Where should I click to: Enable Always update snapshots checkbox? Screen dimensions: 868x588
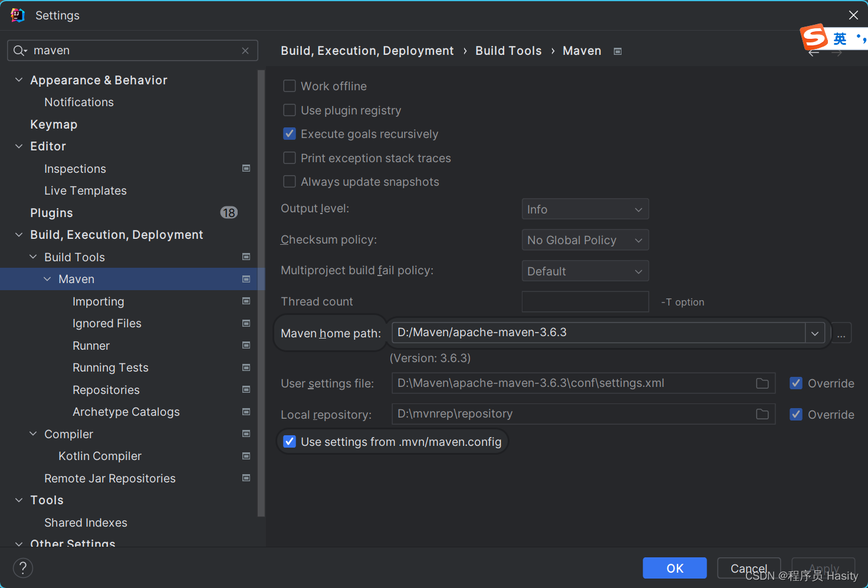click(290, 182)
